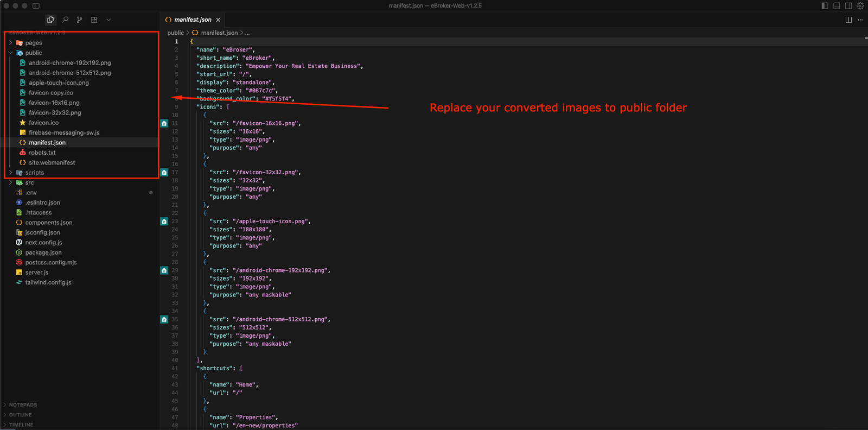Open tailwind.config.js in the explorer
This screenshot has height=430, width=868.
pos(48,282)
